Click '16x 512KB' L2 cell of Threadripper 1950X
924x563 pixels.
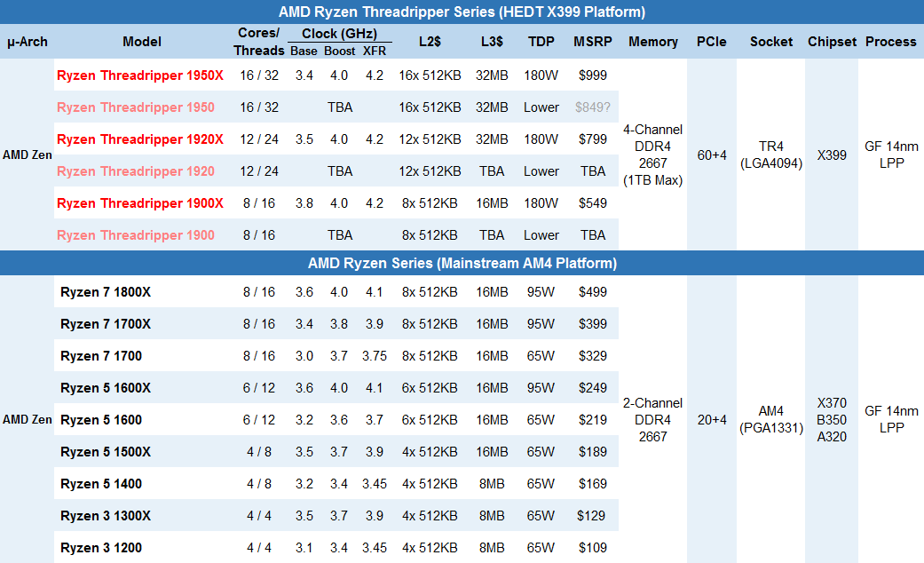430,75
